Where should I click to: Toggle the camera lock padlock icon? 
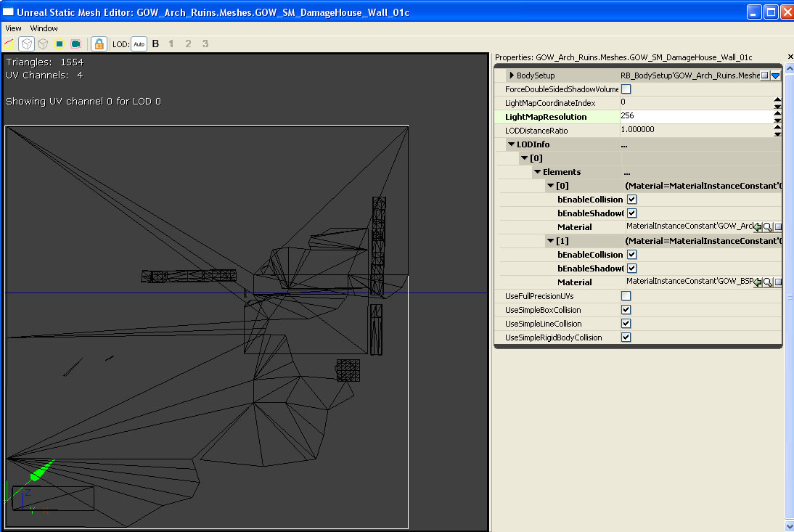point(99,44)
